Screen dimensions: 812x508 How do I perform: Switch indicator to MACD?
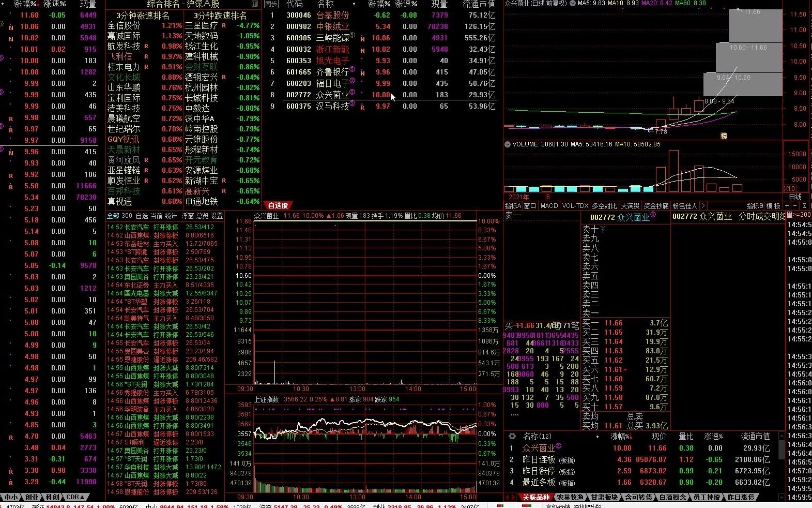[549, 206]
